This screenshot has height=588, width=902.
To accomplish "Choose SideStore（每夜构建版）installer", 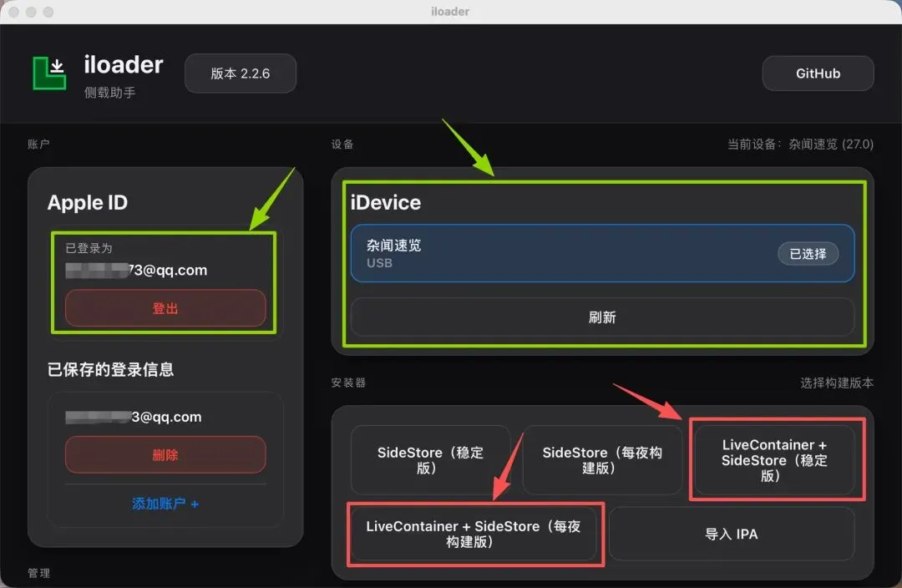I will coord(602,459).
